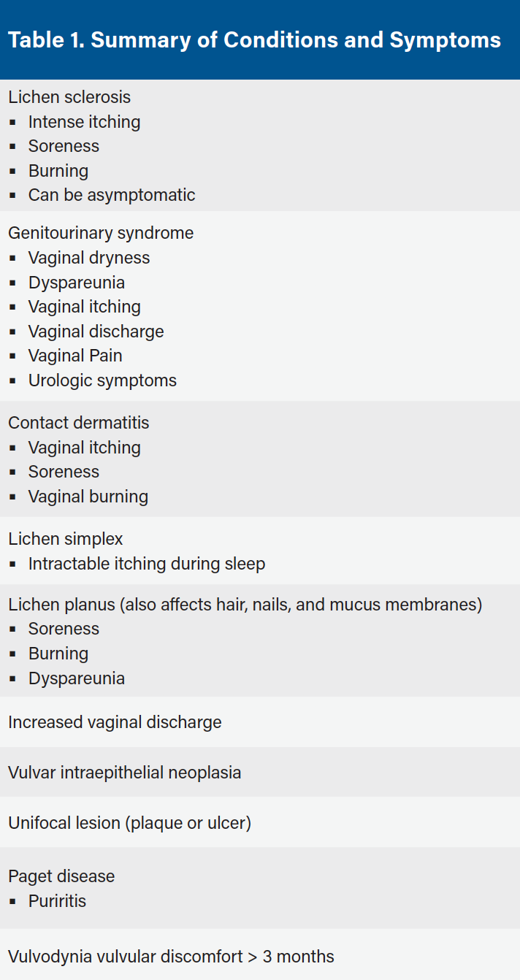Select the 'Paget disease' heading
The width and height of the screenshot is (520, 980).
coord(61,876)
